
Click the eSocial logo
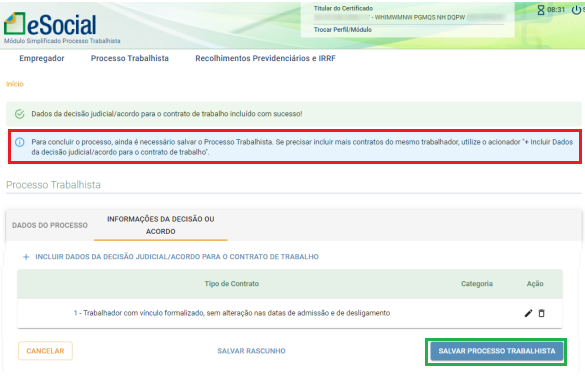click(x=50, y=24)
